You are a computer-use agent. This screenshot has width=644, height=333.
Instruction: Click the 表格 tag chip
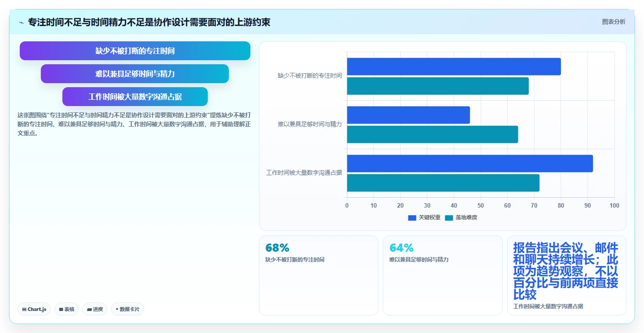tap(66, 309)
